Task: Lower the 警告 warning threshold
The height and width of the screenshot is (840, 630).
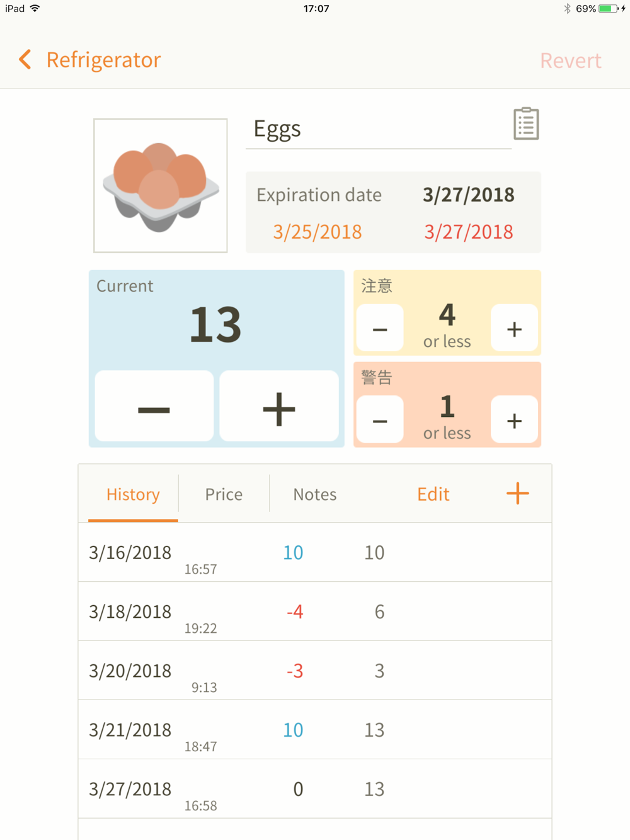Action: 380,420
